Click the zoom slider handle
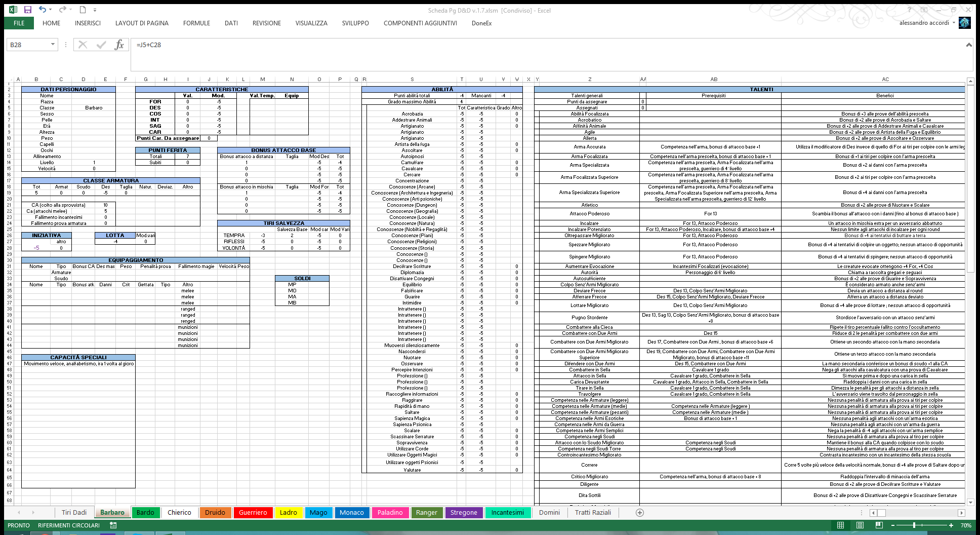 (914, 525)
